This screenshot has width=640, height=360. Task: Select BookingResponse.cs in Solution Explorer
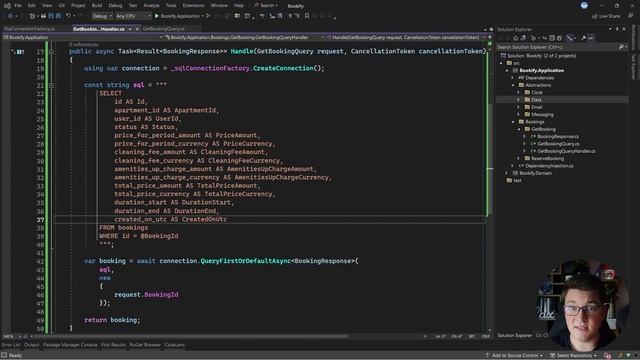(558, 136)
